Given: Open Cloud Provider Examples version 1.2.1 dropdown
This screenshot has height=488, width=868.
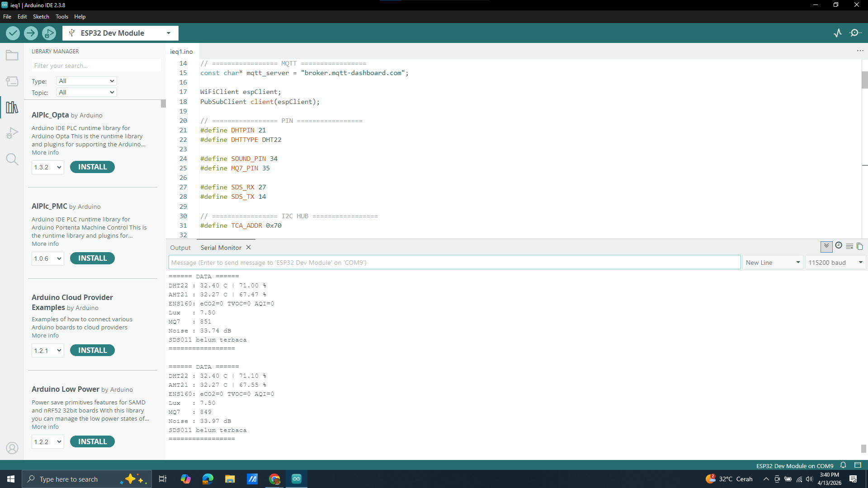Looking at the screenshot, I should pos(47,351).
